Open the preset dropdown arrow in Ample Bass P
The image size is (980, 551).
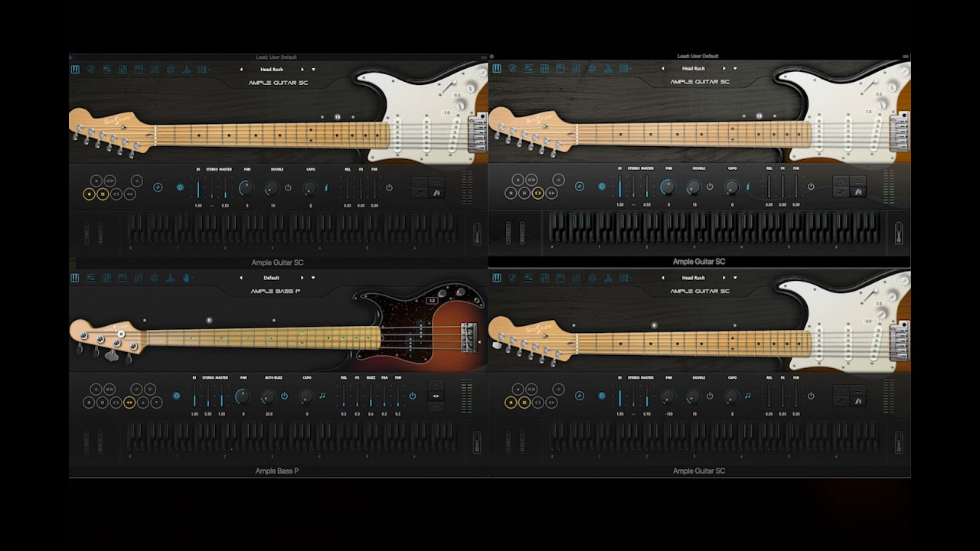[313, 278]
